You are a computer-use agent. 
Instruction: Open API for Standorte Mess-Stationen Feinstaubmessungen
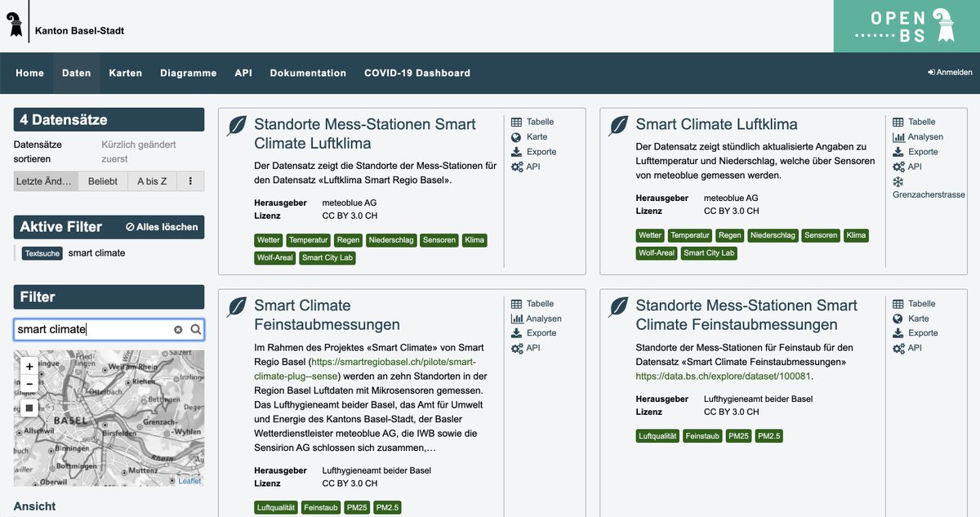point(907,348)
